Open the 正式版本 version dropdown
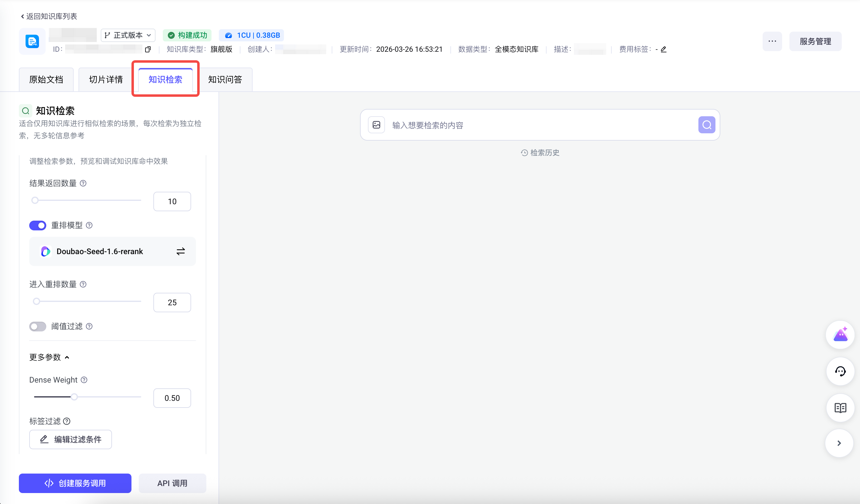This screenshot has height=504, width=860. point(128,35)
